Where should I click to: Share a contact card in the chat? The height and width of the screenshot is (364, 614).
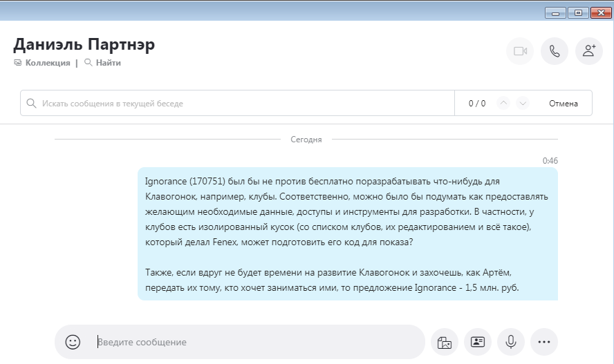[x=477, y=342]
